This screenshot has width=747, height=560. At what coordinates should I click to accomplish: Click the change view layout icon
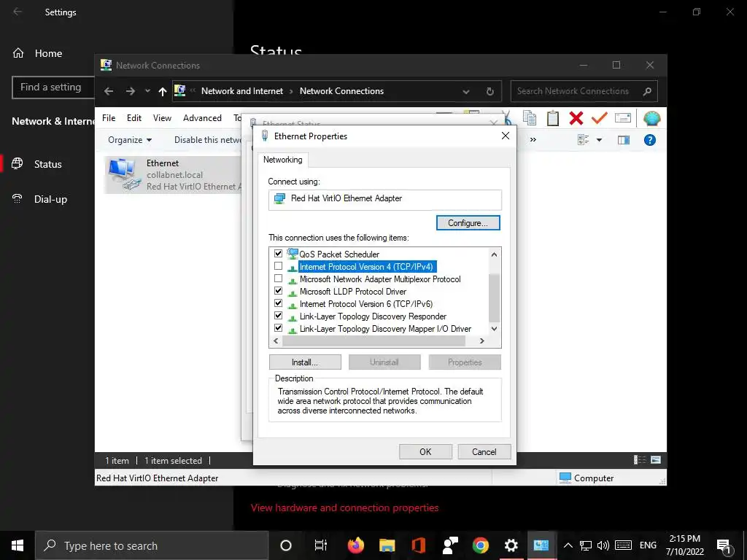583,140
